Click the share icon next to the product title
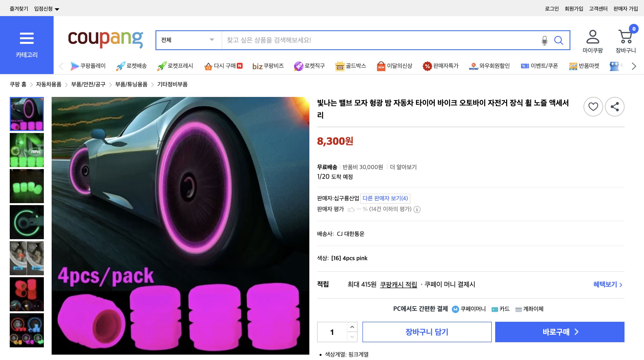The image size is (644, 360). tap(615, 106)
